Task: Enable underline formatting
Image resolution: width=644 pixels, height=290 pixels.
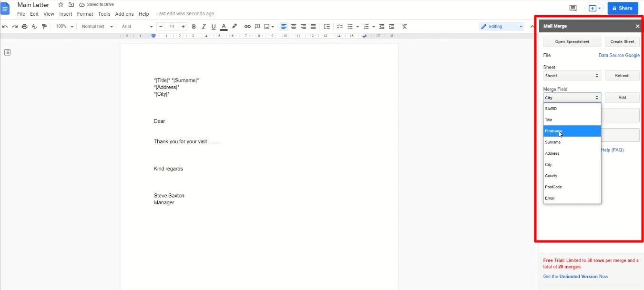Action: (x=214, y=26)
